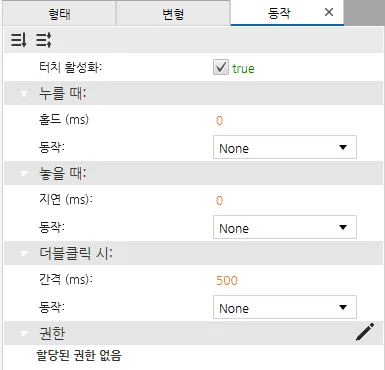Close the 동작 tab with the X
The image size is (385, 370).
pos(329,12)
